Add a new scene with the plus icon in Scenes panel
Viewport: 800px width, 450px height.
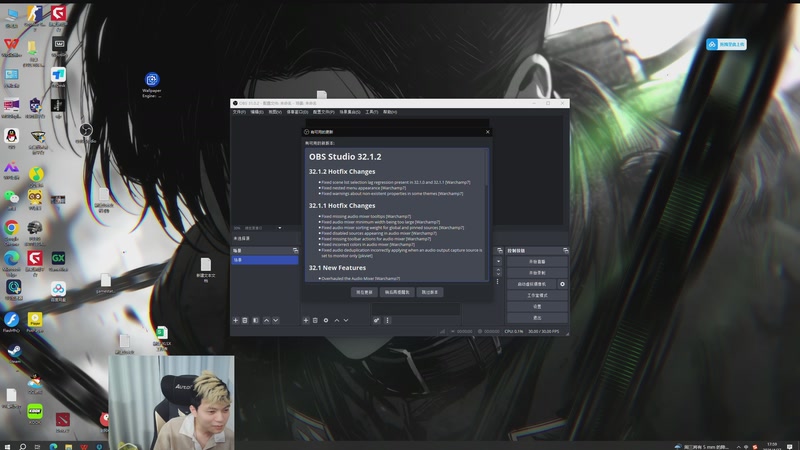(x=236, y=320)
